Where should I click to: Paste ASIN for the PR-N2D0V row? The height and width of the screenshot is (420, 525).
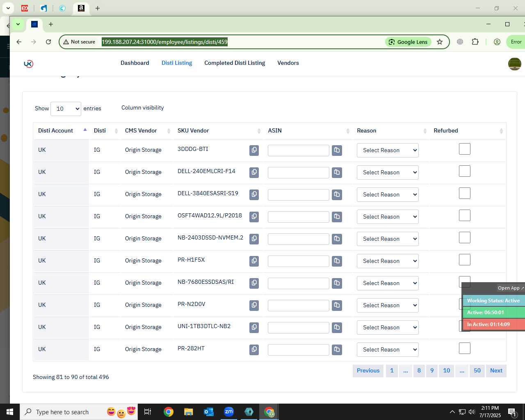pos(337,305)
